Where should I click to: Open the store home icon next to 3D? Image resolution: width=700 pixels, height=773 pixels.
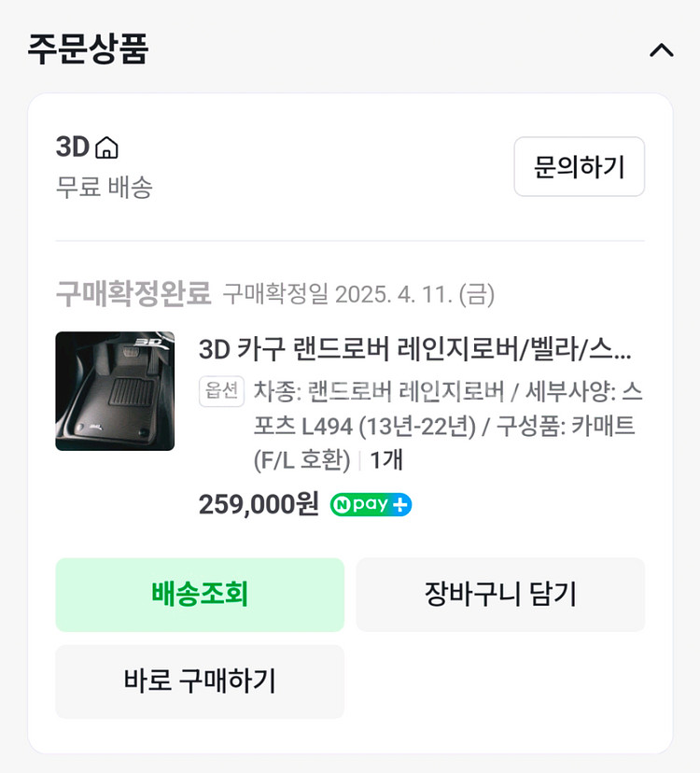(x=107, y=148)
